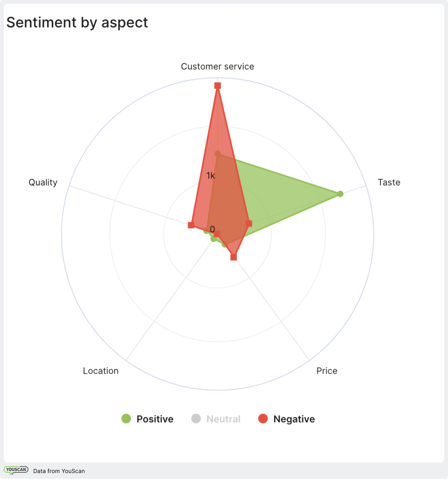Select the Negative Quality square marker
448x479 pixels.
(191, 225)
